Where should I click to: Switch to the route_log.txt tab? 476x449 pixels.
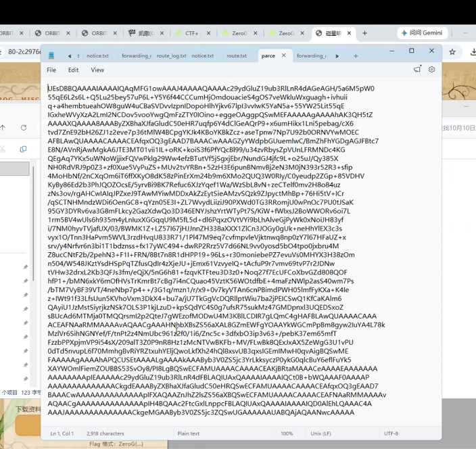[x=172, y=56]
